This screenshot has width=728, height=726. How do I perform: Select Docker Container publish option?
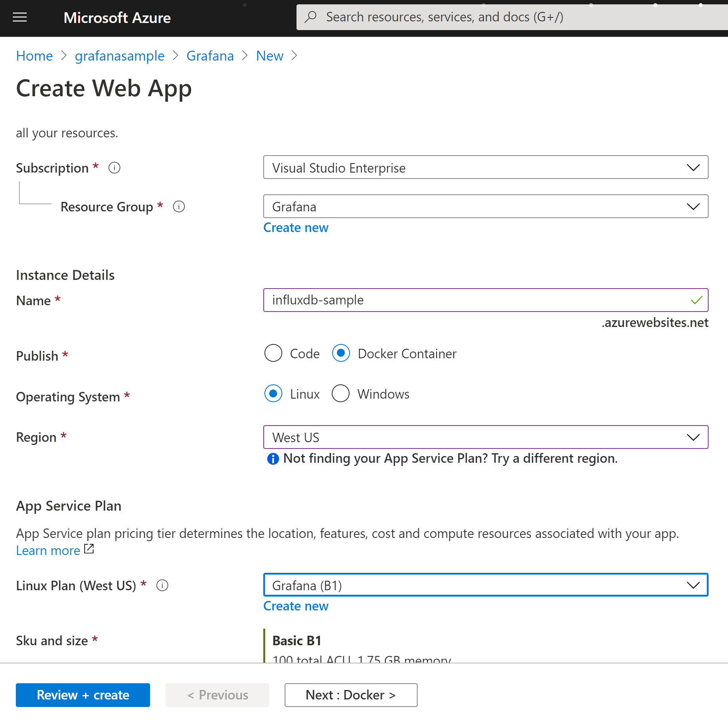point(341,353)
